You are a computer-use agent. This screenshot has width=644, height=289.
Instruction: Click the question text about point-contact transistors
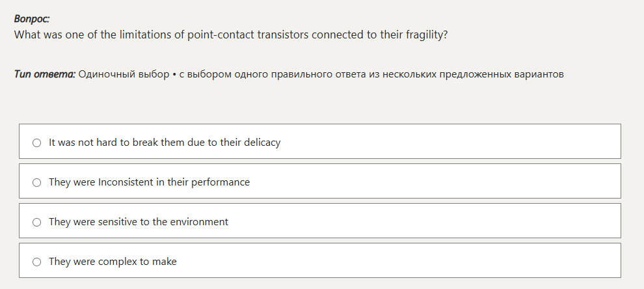click(230, 35)
